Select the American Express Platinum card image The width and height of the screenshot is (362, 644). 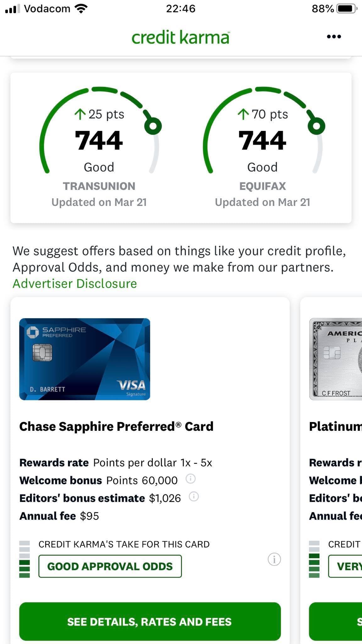coord(336,359)
